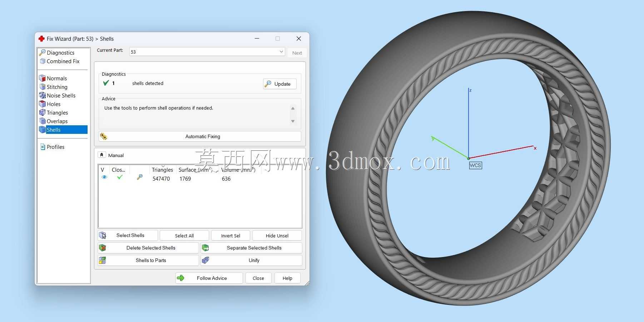The image size is (644, 322).
Task: Select the 636 volume value
Action: pyautogui.click(x=226, y=179)
